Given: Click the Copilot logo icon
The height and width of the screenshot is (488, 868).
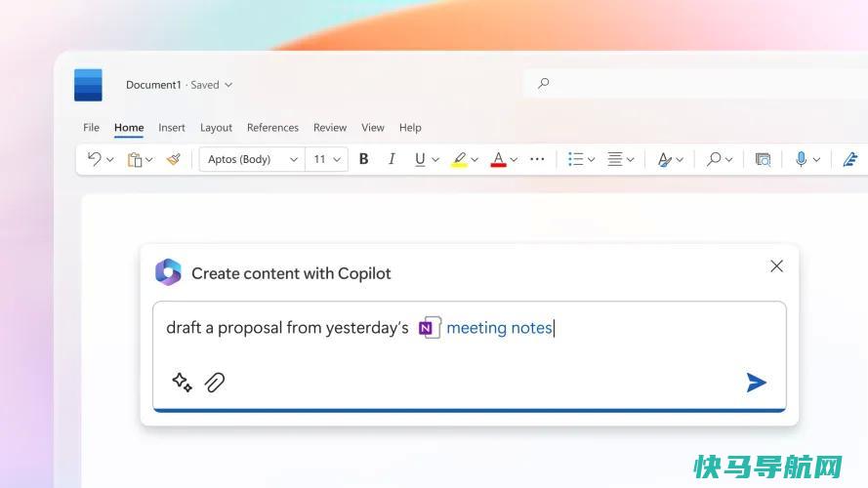Looking at the screenshot, I should click(x=168, y=272).
